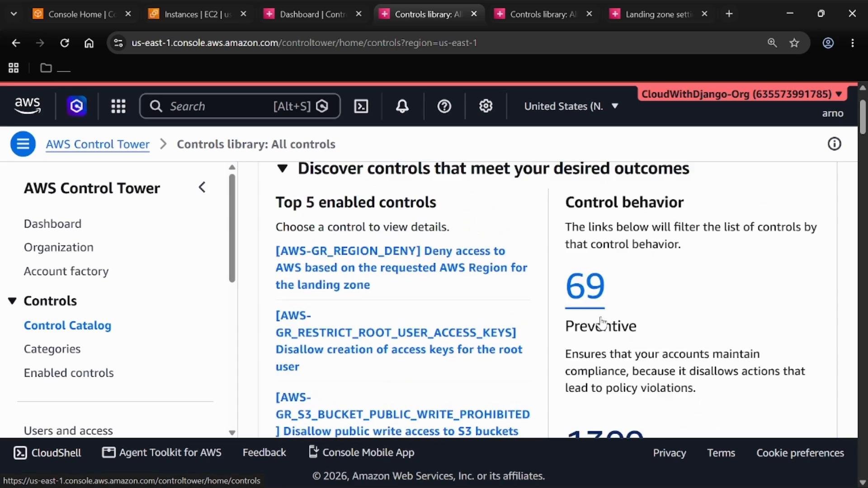Viewport: 868px width, 488px height.
Task: Open the RESTRICT_ROOT_USER_ACCESS_KEYS control link
Action: [399, 341]
